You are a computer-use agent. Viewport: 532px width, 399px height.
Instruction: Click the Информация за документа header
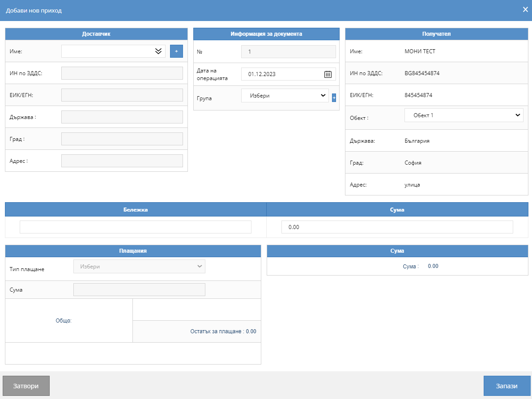tap(266, 34)
